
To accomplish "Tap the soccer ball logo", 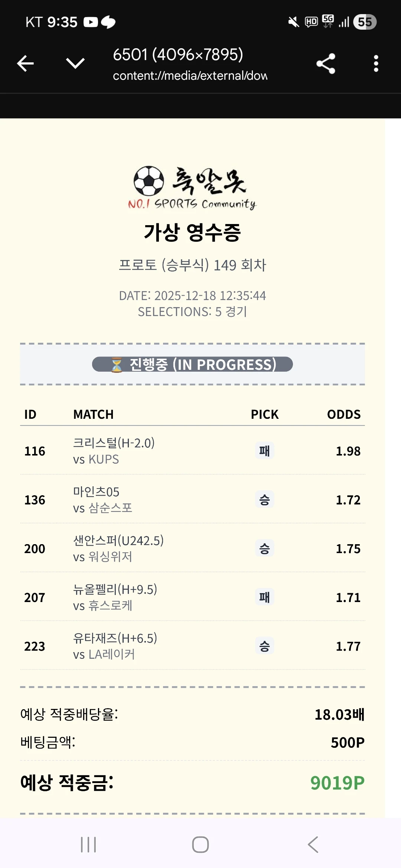I will click(149, 181).
